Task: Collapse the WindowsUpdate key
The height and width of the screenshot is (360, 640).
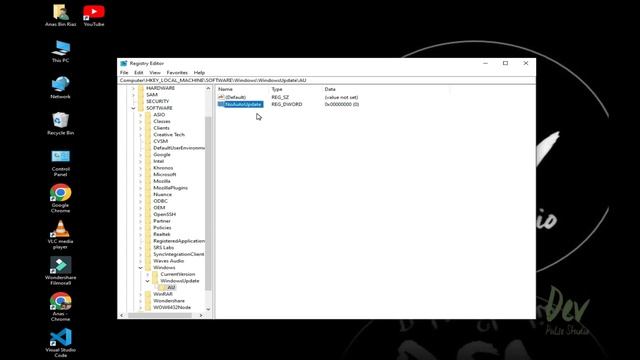Action: pyautogui.click(x=147, y=281)
